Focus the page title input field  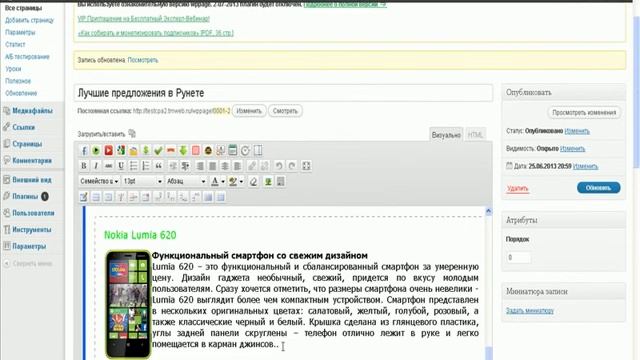coord(284,93)
